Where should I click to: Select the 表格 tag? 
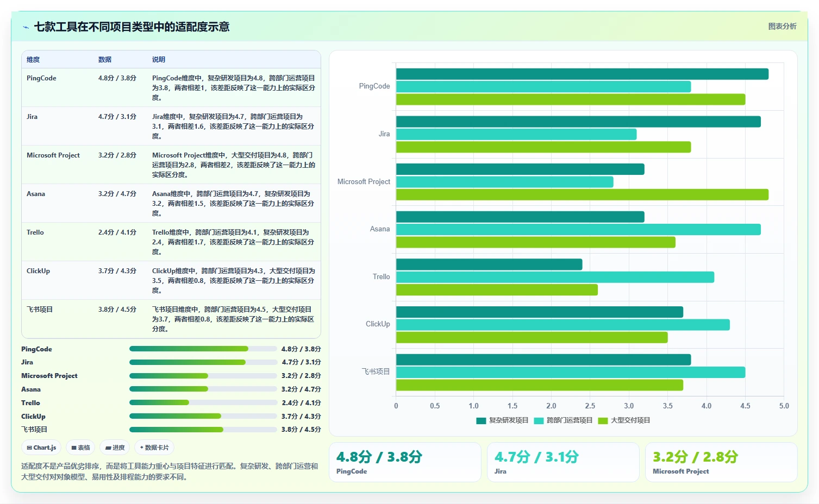pos(80,448)
